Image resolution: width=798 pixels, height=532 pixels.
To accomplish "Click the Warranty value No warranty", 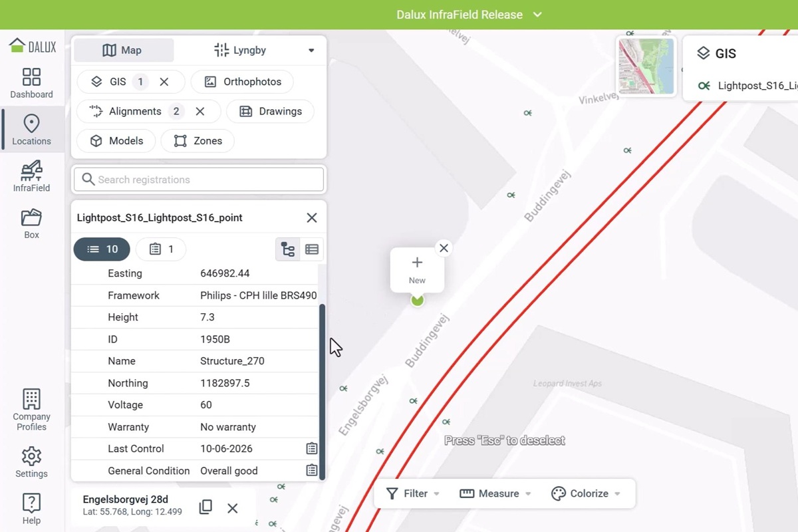I will 228,427.
